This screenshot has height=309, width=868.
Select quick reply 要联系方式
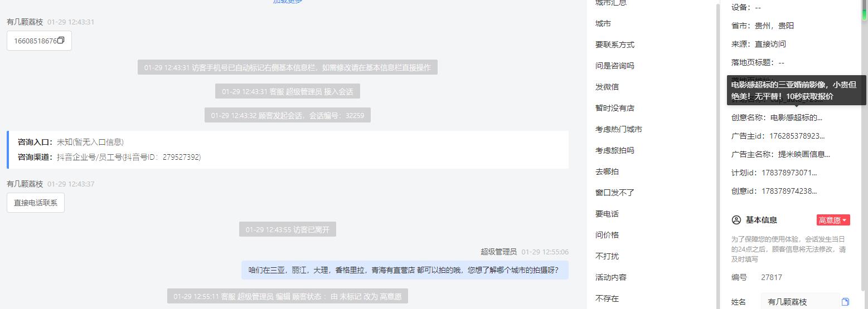[615, 45]
